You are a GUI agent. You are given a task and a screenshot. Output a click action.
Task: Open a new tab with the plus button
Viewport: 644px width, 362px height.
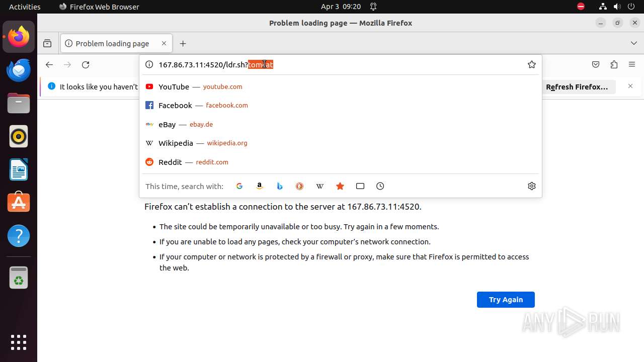pyautogui.click(x=183, y=44)
